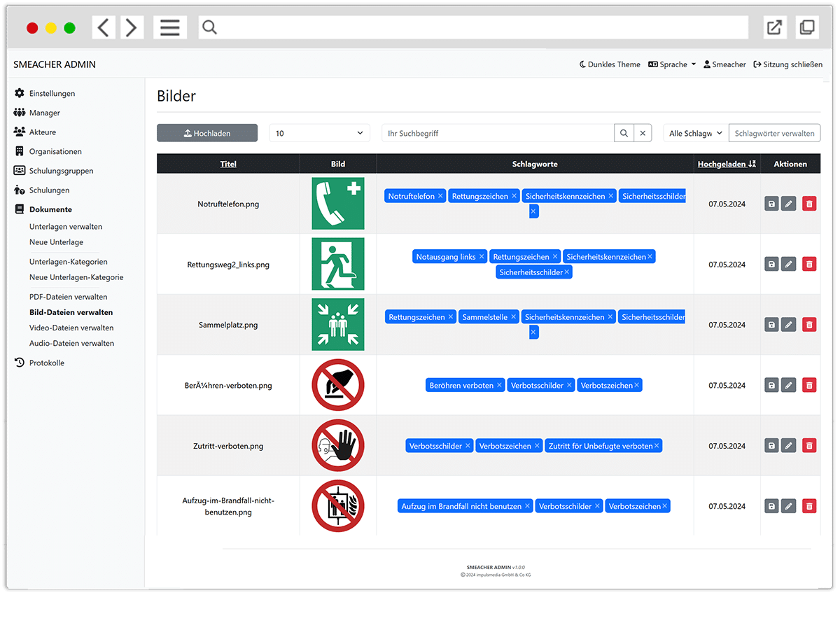Go to Unterlagen-Kategorien

(x=69, y=262)
